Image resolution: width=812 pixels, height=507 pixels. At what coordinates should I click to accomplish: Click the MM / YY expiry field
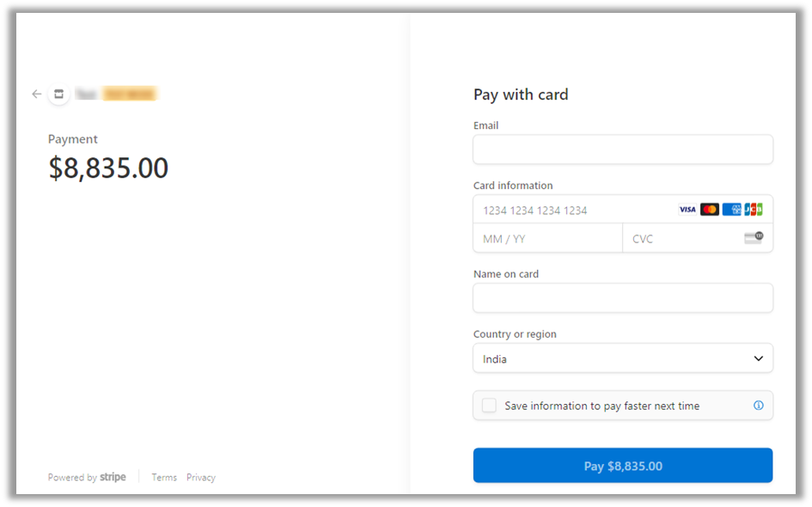pyautogui.click(x=547, y=238)
